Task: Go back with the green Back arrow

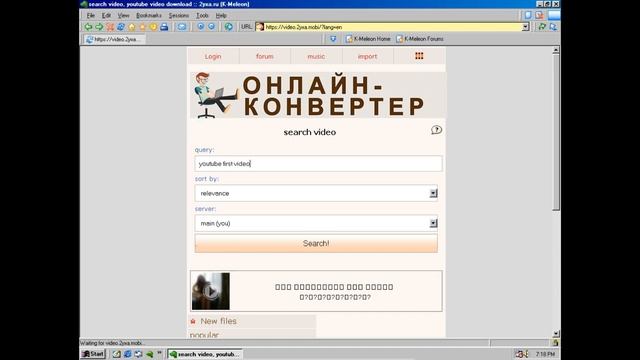Action: click(x=88, y=27)
